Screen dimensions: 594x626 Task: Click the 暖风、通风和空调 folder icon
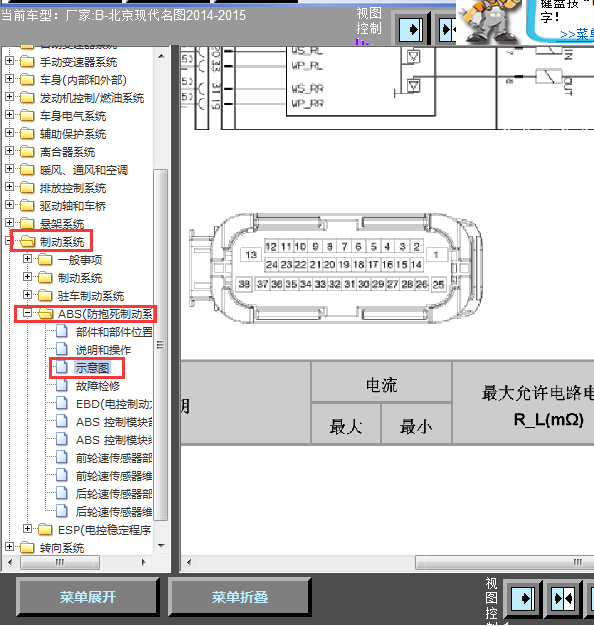pyautogui.click(x=27, y=169)
